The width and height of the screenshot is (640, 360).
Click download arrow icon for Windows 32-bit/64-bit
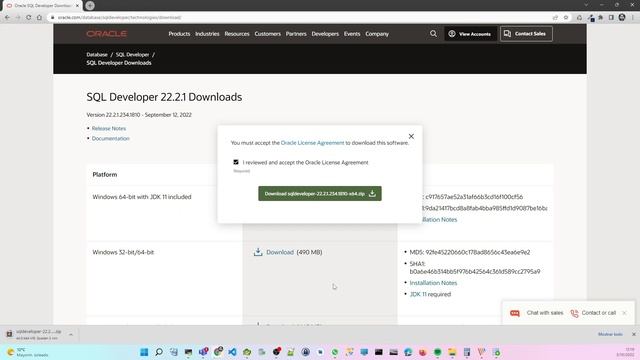coord(258,252)
